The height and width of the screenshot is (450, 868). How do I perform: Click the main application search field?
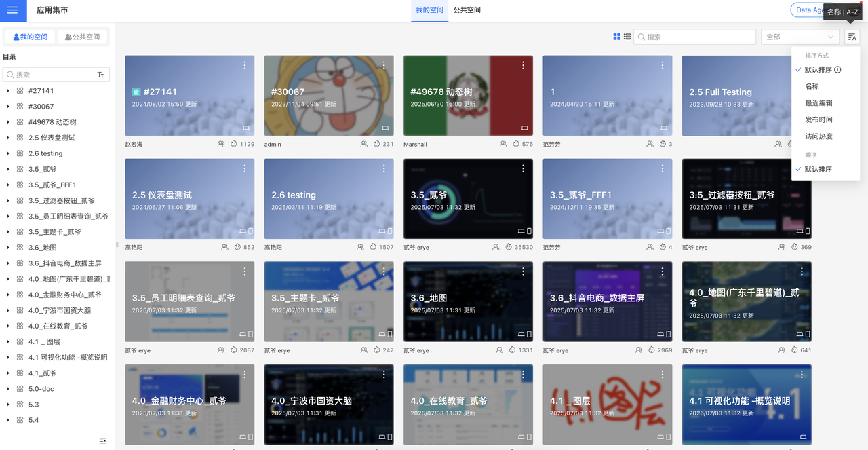point(694,37)
